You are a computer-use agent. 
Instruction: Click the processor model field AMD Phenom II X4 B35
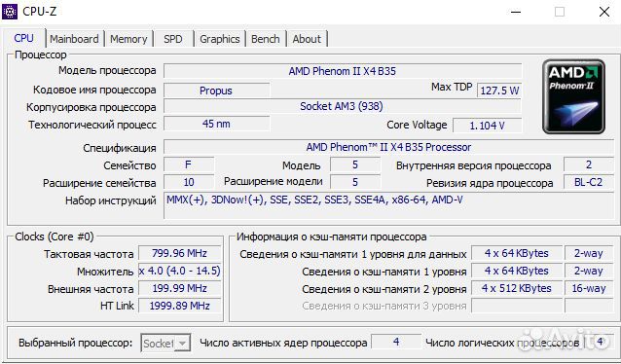pyautogui.click(x=343, y=71)
